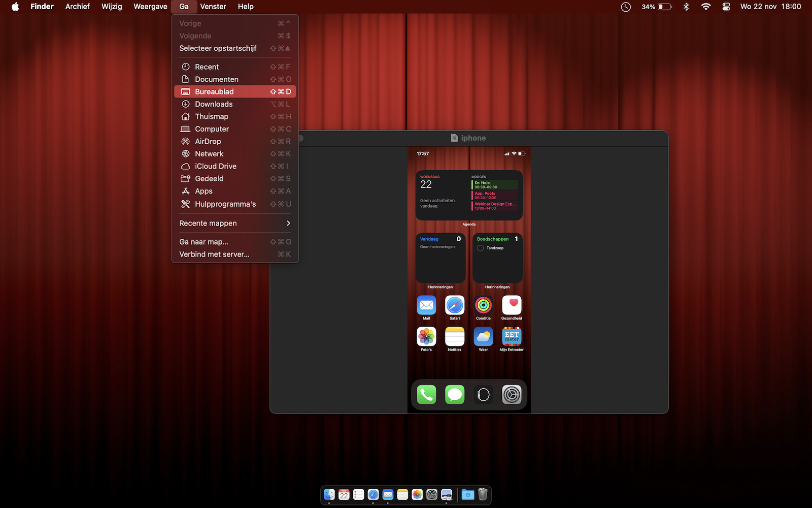812x508 pixels.
Task: Open Hulpprogramma's from the Ga menu
Action: (x=235, y=204)
